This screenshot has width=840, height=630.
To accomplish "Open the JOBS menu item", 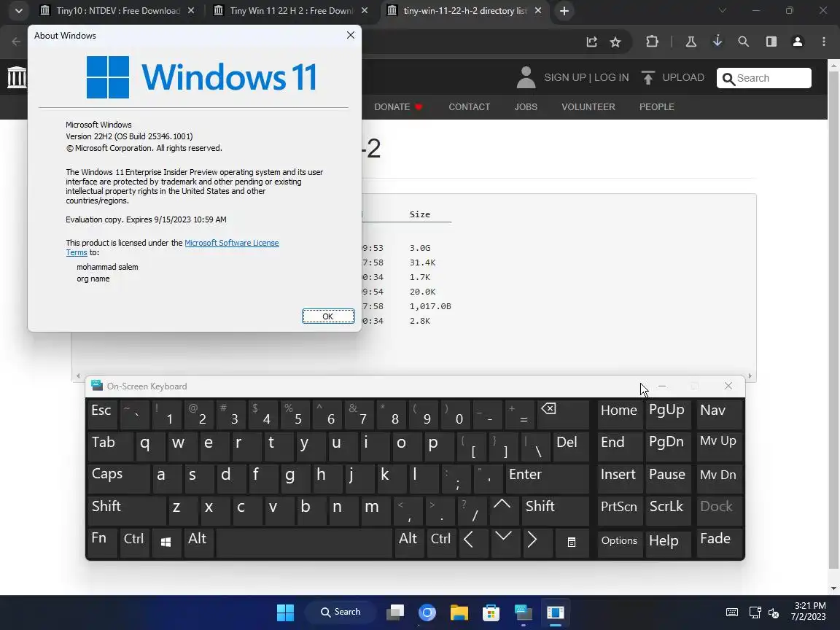I will point(526,107).
